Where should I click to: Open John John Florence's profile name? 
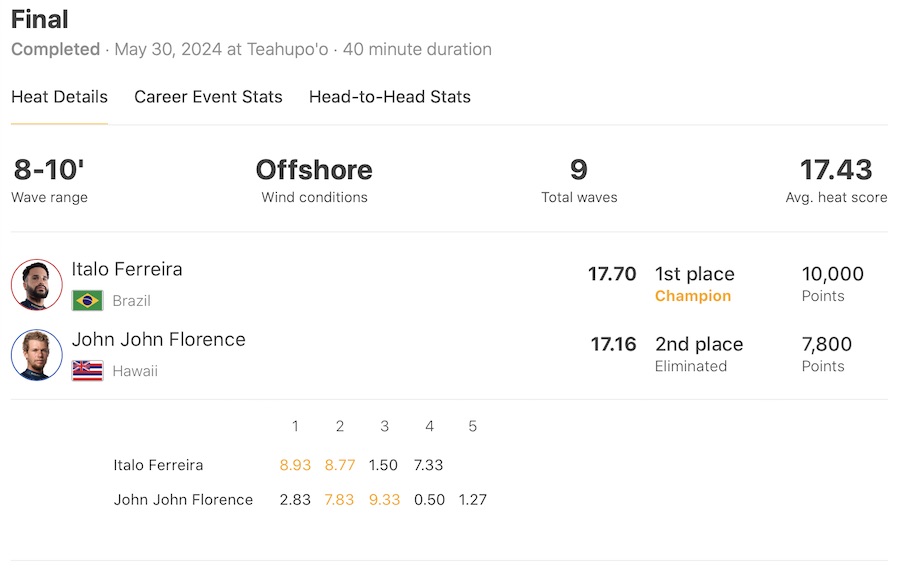[158, 339]
